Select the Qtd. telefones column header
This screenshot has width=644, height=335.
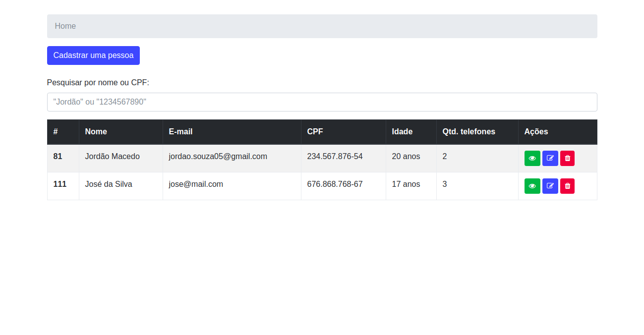click(468, 132)
